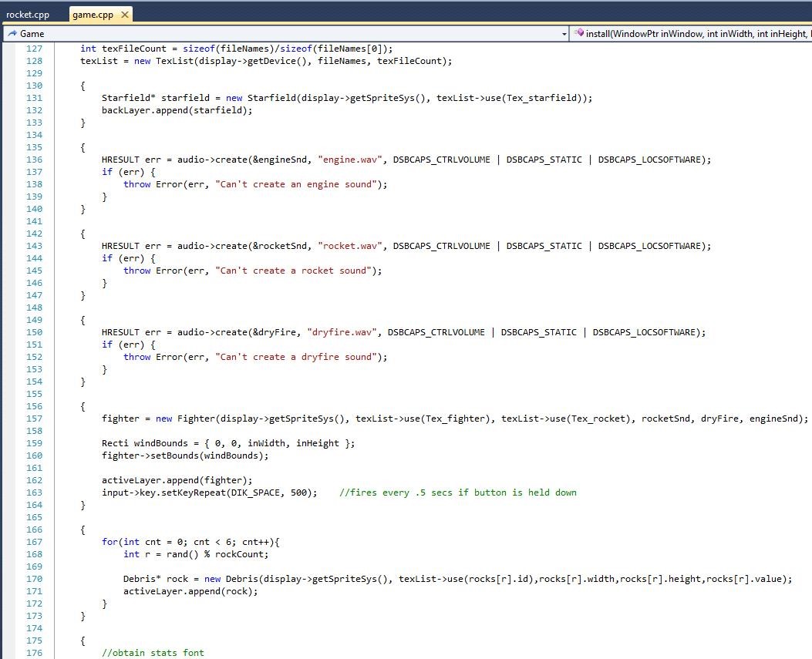This screenshot has height=659, width=812.
Task: Click line number 136 in gutter
Action: [x=34, y=160]
